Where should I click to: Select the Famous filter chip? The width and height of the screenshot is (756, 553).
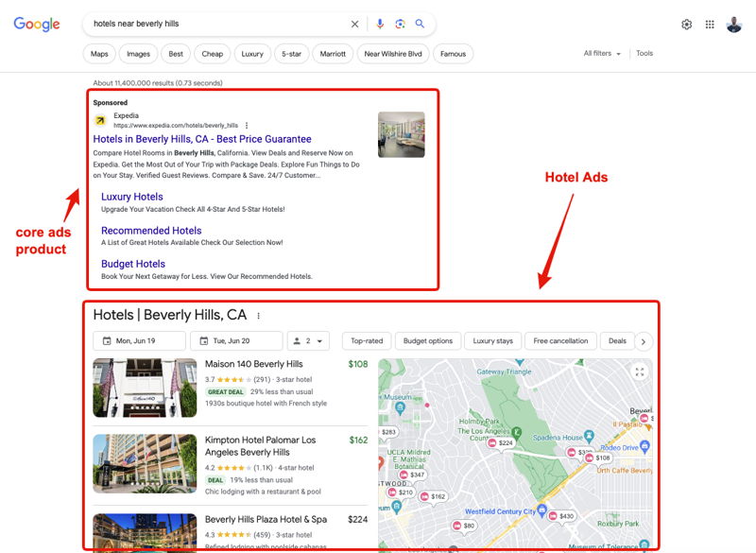tap(453, 54)
